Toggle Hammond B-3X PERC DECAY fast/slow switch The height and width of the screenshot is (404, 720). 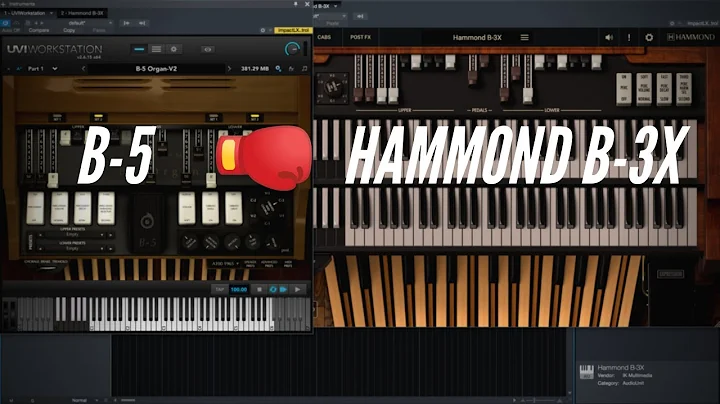(x=664, y=89)
